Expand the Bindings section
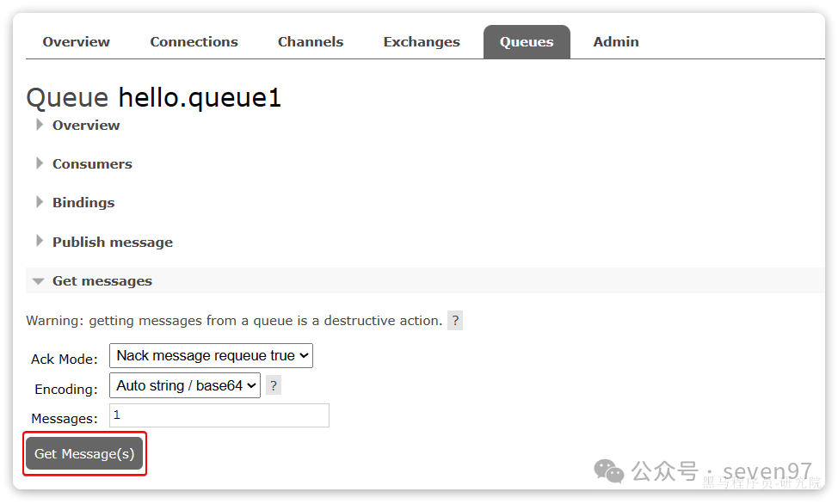The height and width of the screenshot is (504, 838). (x=83, y=203)
